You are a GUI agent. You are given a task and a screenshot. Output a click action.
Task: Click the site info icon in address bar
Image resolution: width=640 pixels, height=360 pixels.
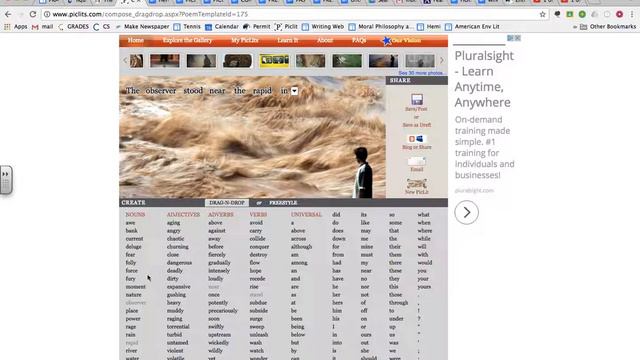(x=47, y=14)
